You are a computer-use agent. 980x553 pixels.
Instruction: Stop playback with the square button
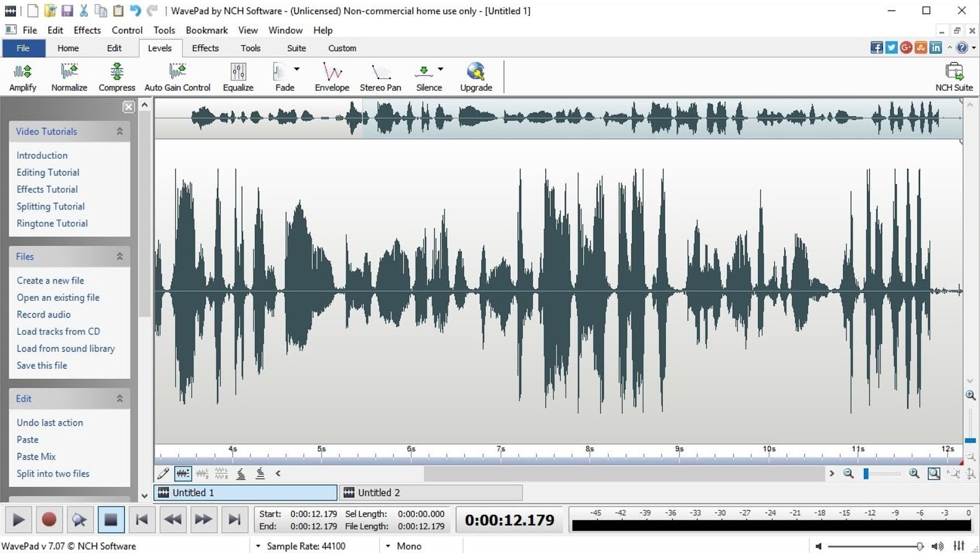coord(111,520)
